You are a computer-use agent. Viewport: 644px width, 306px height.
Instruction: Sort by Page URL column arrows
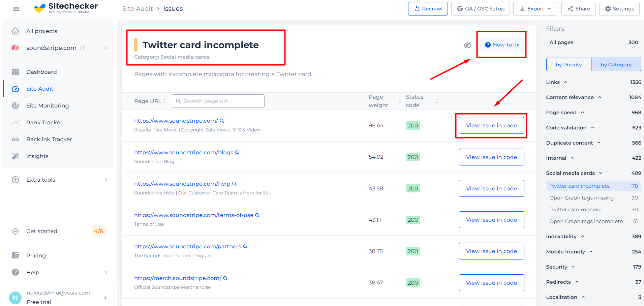164,101
